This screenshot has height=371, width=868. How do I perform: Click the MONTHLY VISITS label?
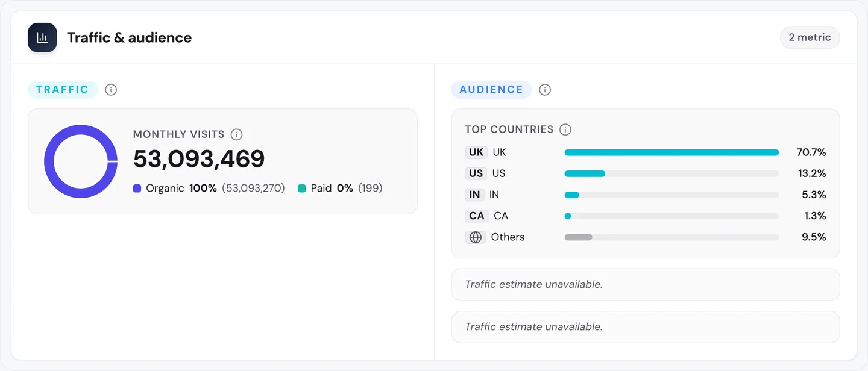point(179,134)
